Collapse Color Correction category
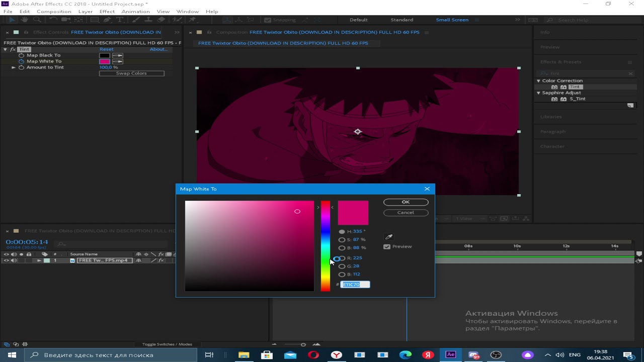The width and height of the screenshot is (644, 362). [538, 80]
